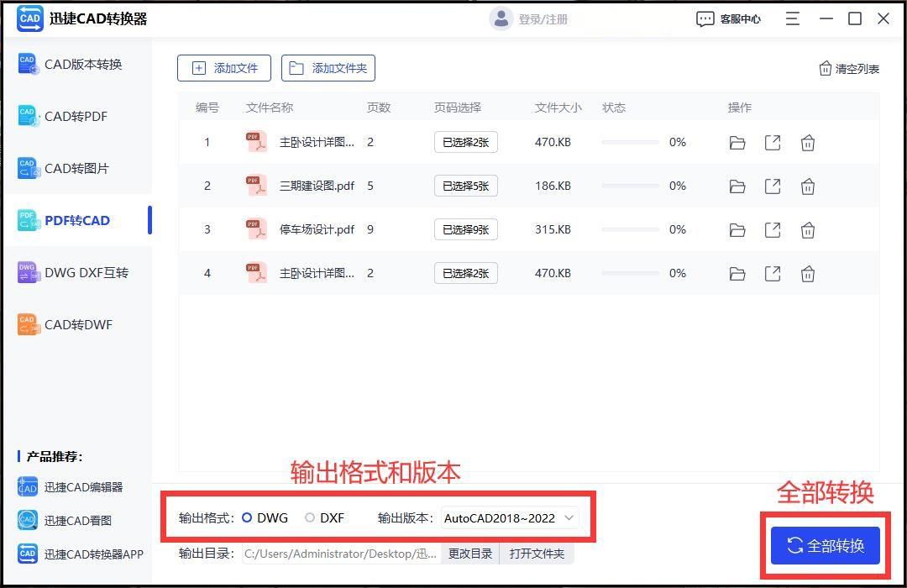Open the hamburger menu near window controls

tap(792, 18)
